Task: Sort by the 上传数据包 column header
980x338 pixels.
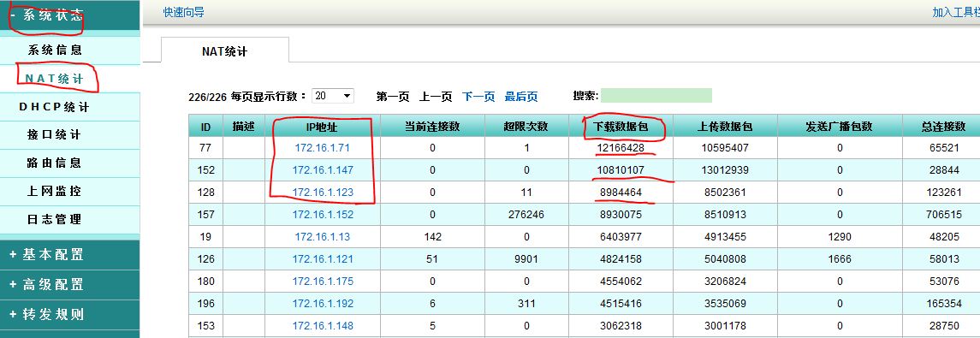Action: pos(725,127)
